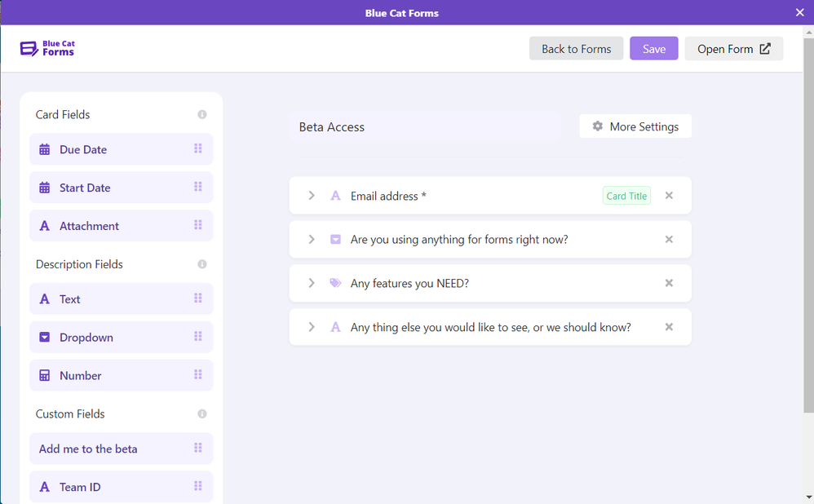The width and height of the screenshot is (814, 504).
Task: Remove the Any features you NEED field
Action: [669, 283]
